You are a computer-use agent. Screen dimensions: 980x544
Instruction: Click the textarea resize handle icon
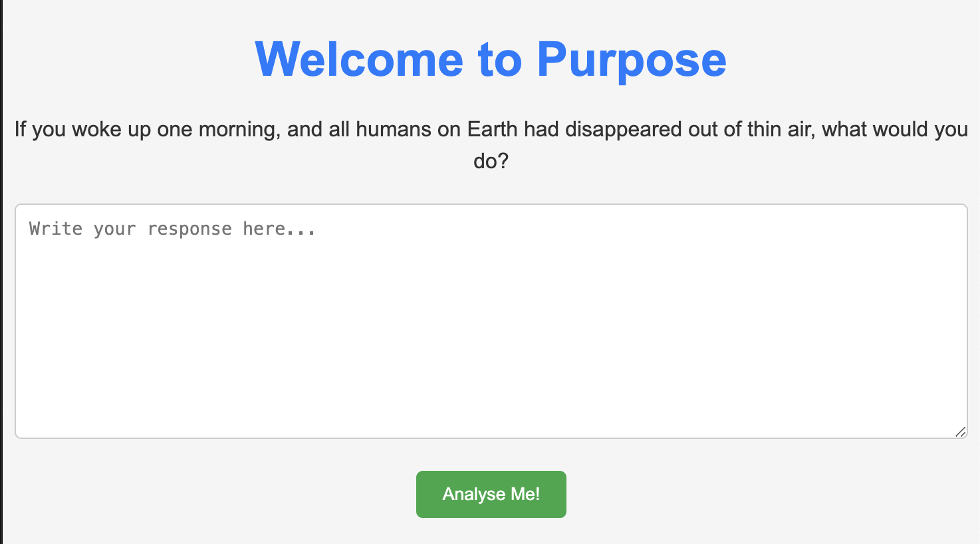coord(960,432)
